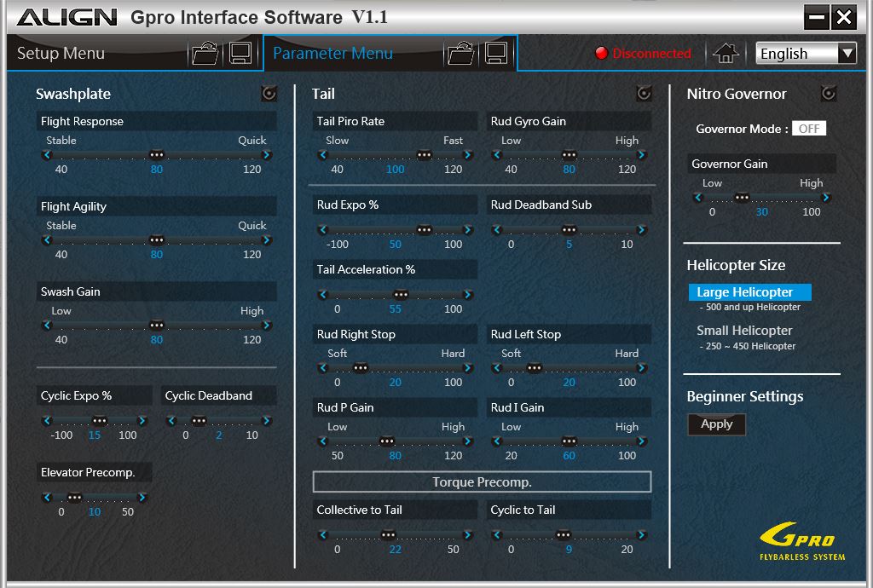The height and width of the screenshot is (588, 873).
Task: Open the English language dropdown
Action: 806,54
